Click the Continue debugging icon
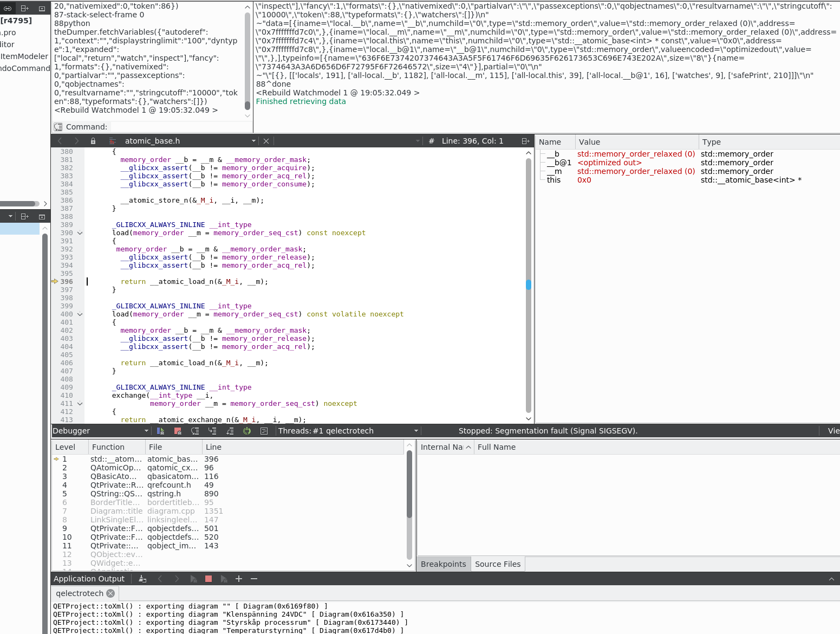This screenshot has height=634, width=840. coord(160,431)
